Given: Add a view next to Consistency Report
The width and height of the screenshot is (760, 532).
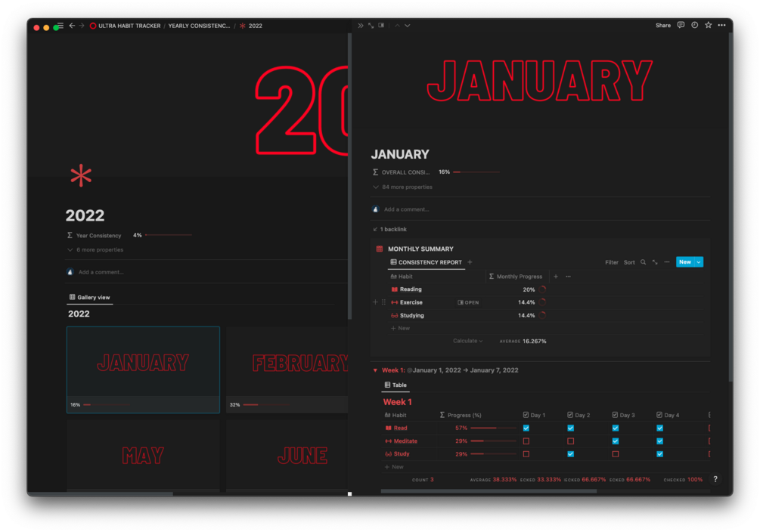Looking at the screenshot, I should pos(470,262).
